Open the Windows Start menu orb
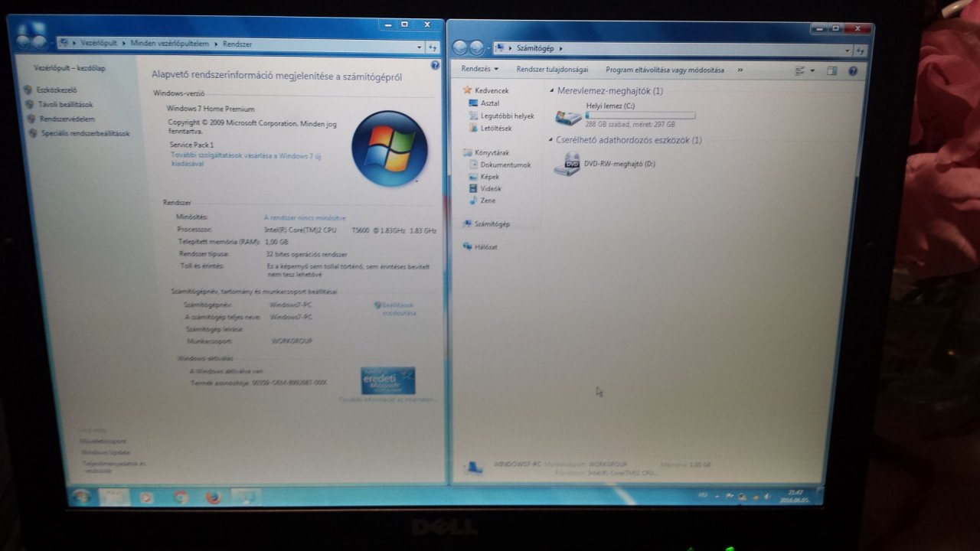This screenshot has width=980, height=551. click(80, 496)
